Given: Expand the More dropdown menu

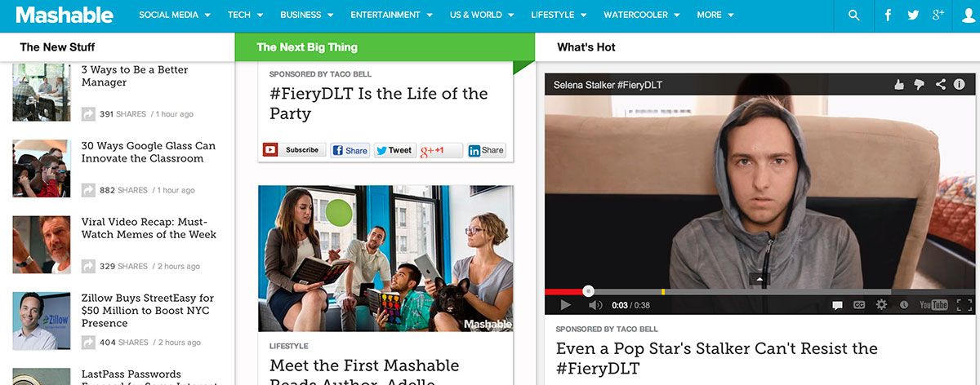Looking at the screenshot, I should 715,15.
